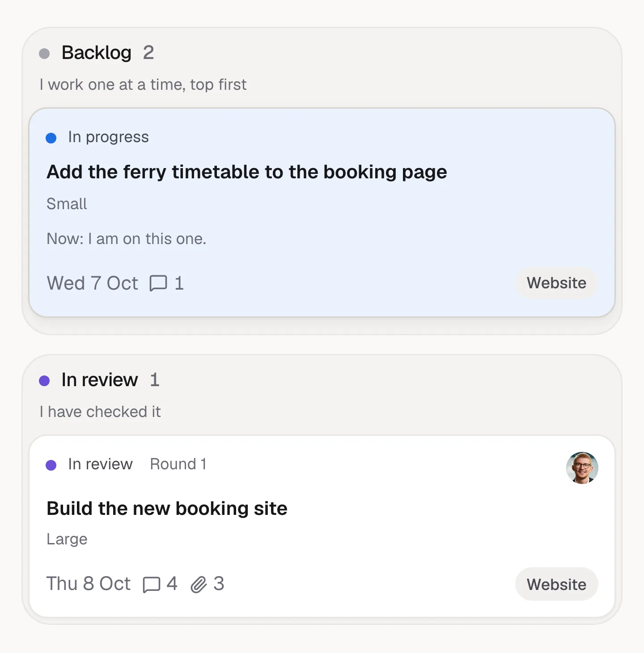Screen dimensions: 644x653
Task: Click the purple dot beside In review column heading
Action: pos(44,381)
